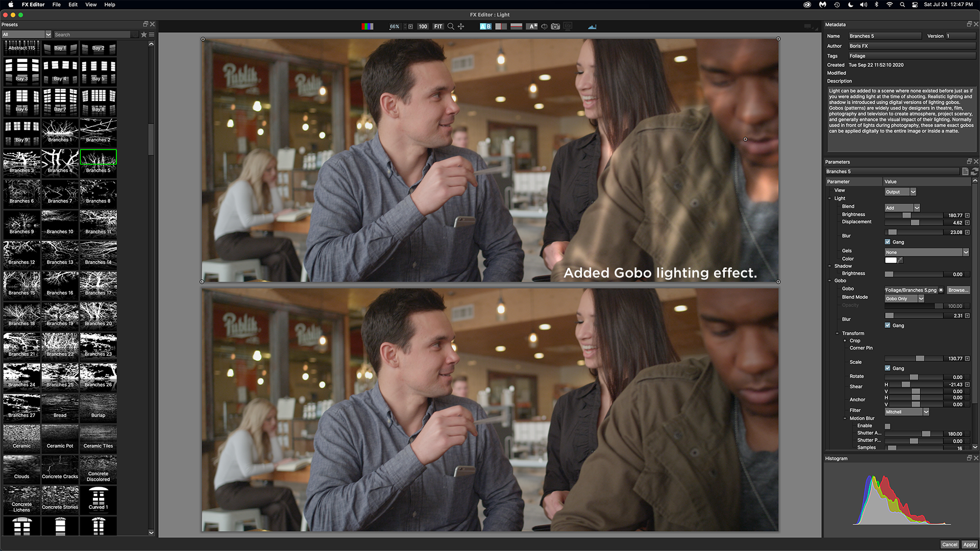Click the favorites star in Presets panel

[144, 35]
